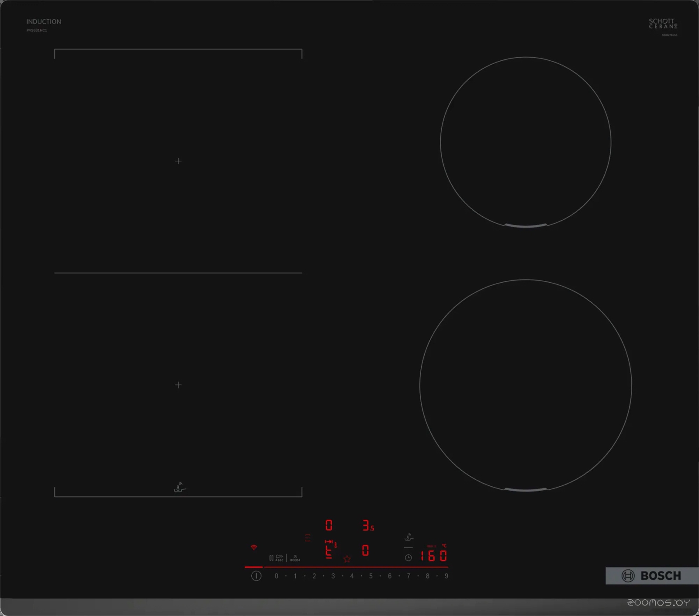Screen dimensions: 699x616
Task: Click the Bosch logo badge
Action: point(651,576)
